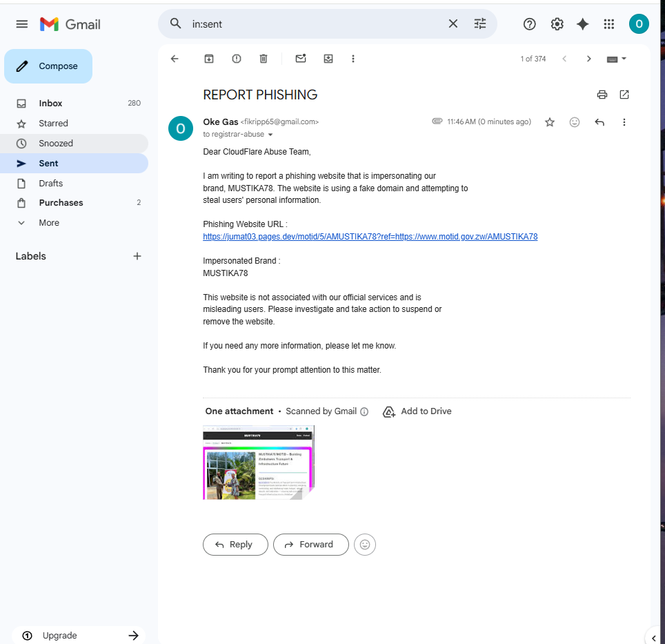665x644 pixels.
Task: Click the reply arrow in message header
Action: pyautogui.click(x=599, y=122)
